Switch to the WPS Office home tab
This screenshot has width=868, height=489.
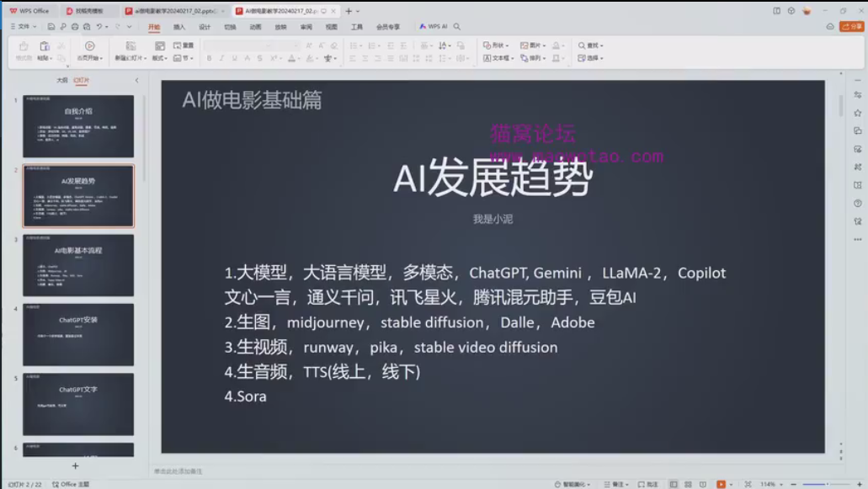pos(29,11)
